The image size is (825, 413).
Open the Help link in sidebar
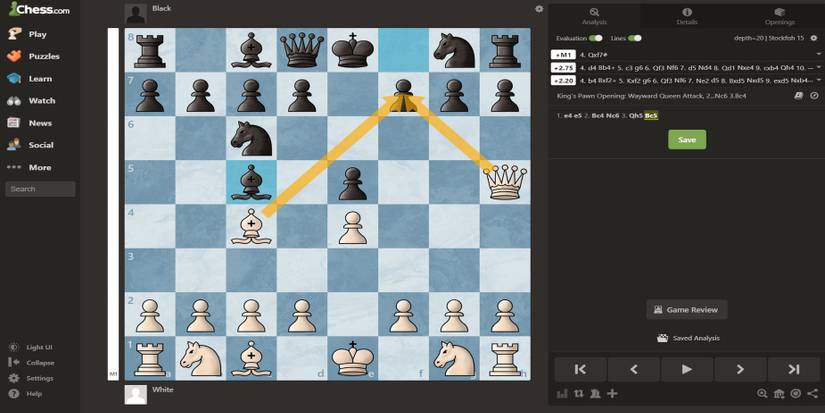(x=26, y=394)
